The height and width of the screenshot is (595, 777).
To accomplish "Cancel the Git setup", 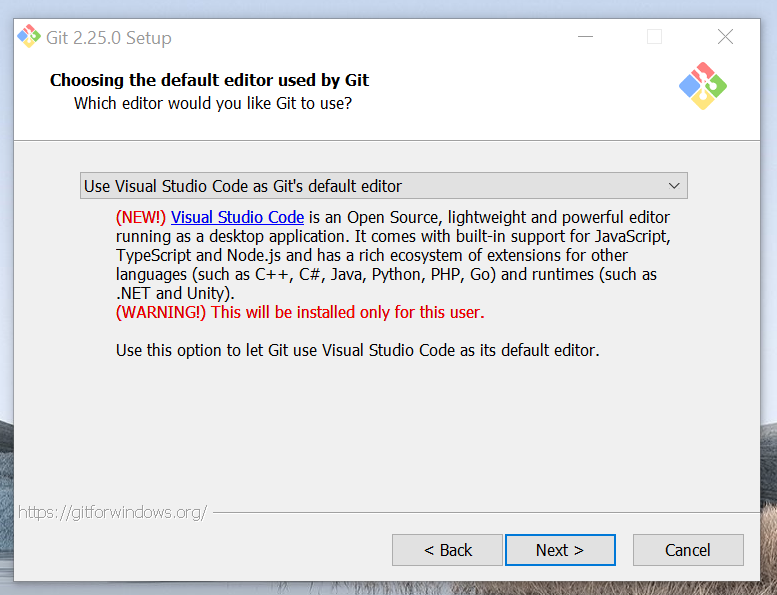I will [x=688, y=550].
